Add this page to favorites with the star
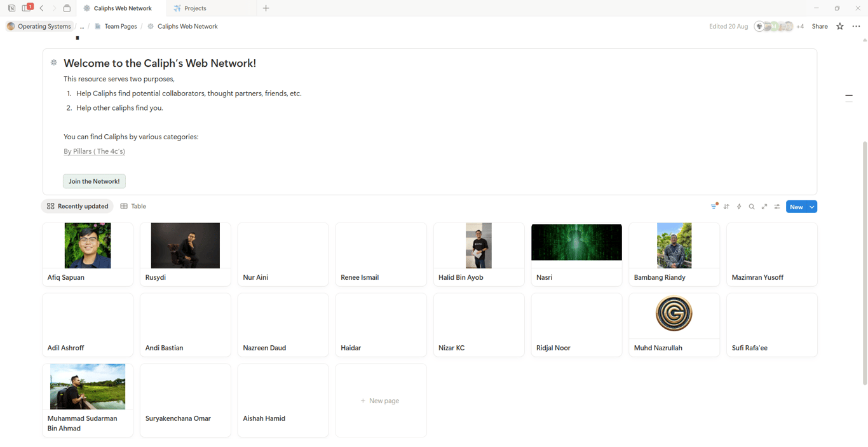The width and height of the screenshot is (868, 447). tap(840, 26)
